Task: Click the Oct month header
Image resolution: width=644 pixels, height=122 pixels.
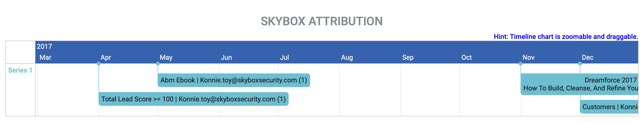Action: [x=467, y=57]
